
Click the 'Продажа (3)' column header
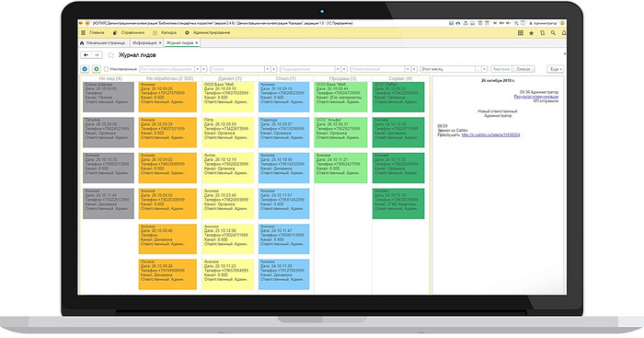click(342, 78)
